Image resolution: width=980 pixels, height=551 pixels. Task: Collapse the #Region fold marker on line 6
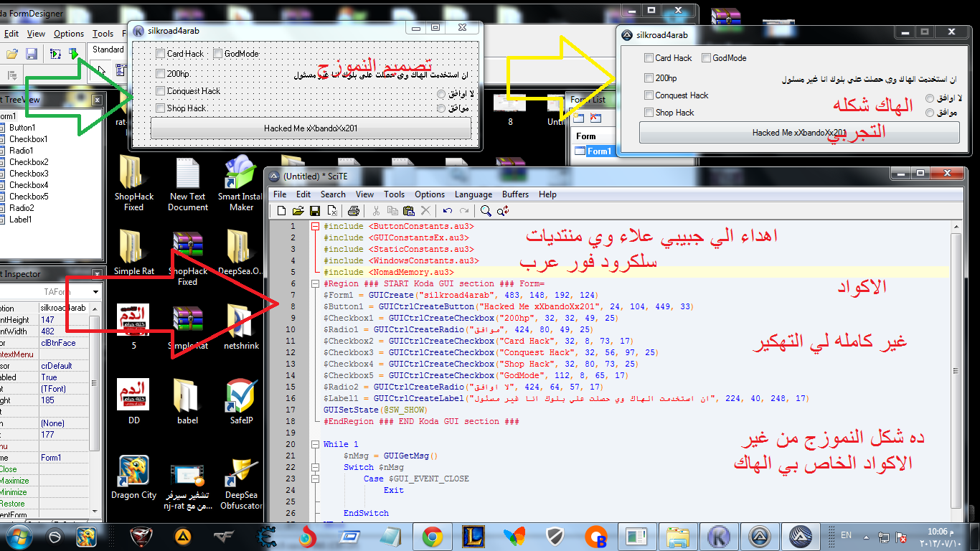(315, 283)
